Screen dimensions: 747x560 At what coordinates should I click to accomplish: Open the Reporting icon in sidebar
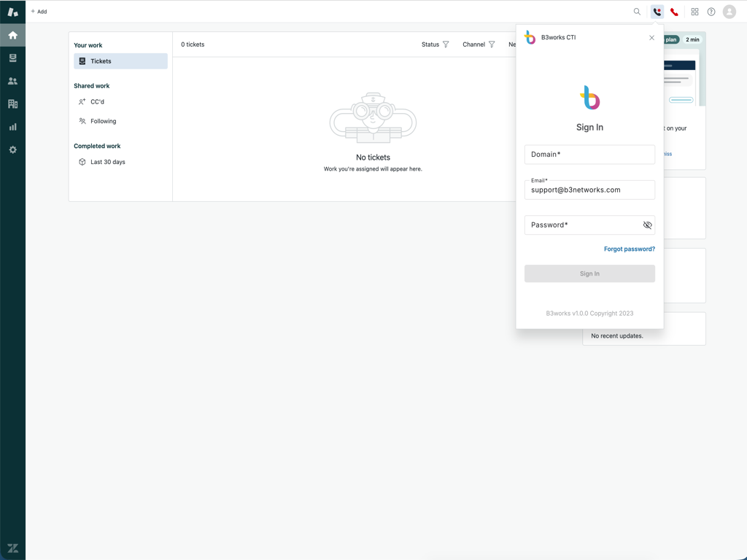tap(12, 126)
